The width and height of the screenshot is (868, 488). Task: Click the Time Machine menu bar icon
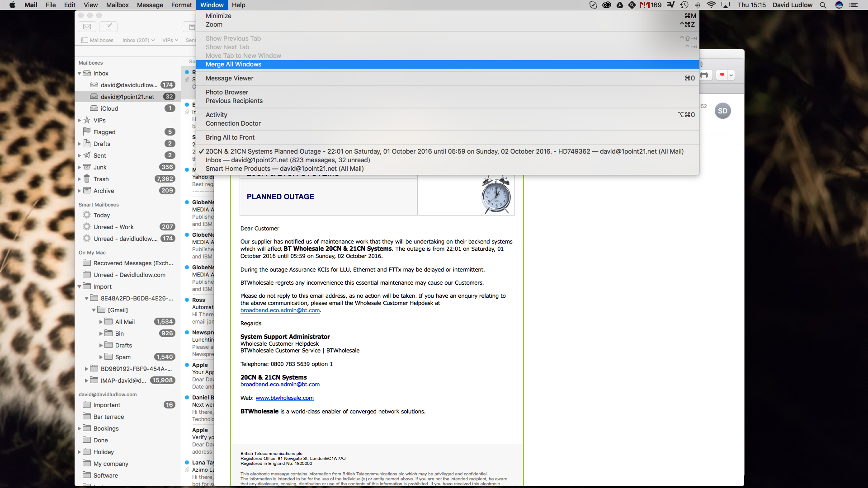coord(684,5)
